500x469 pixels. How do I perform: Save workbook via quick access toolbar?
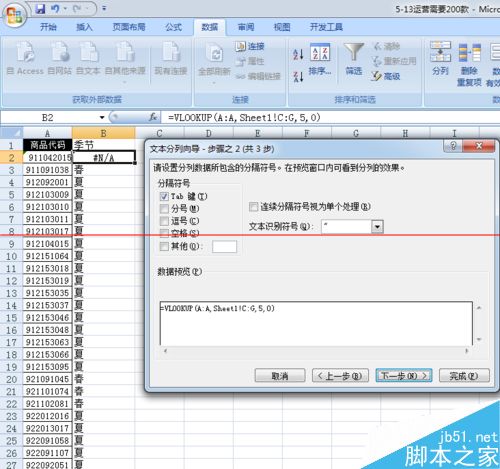click(x=40, y=9)
